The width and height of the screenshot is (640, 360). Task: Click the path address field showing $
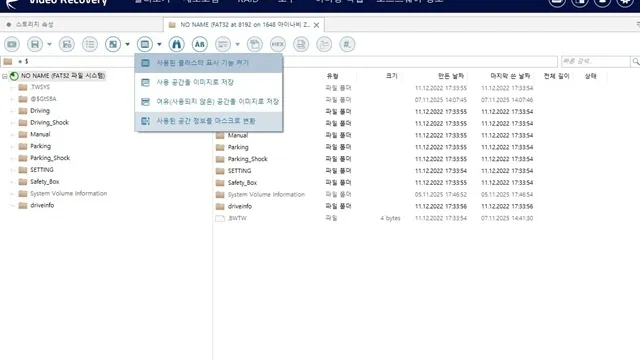click(x=279, y=61)
